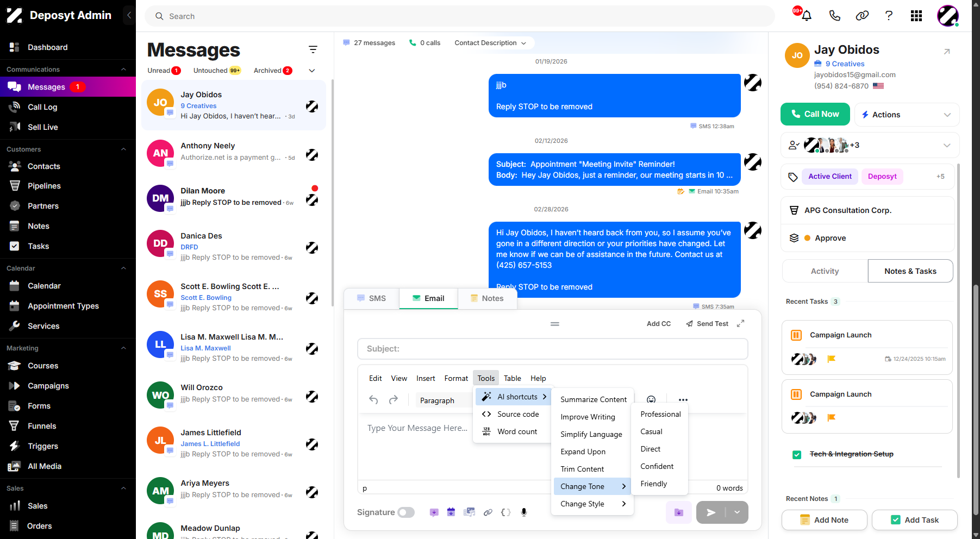Click the phone dialer icon in top bar
The width and height of the screenshot is (980, 539).
[x=835, y=16]
